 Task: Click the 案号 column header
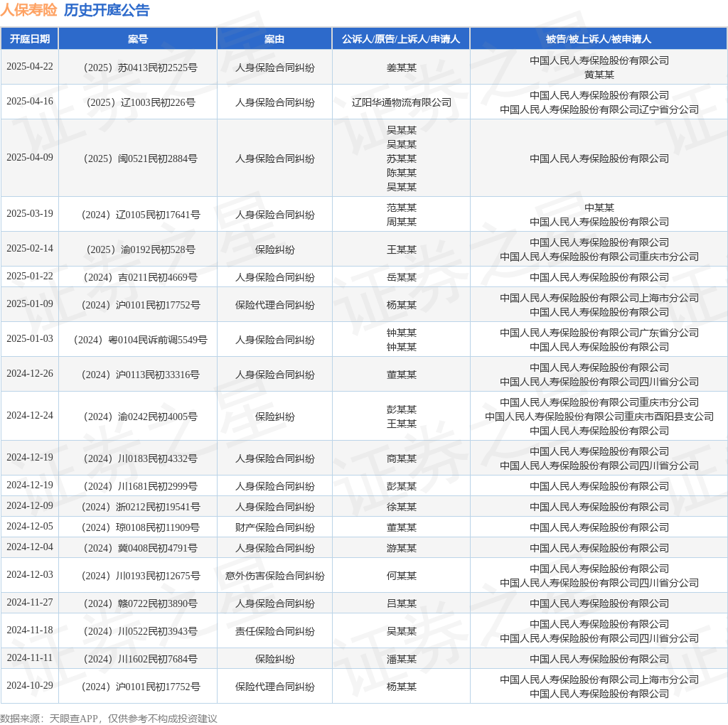pos(138,39)
